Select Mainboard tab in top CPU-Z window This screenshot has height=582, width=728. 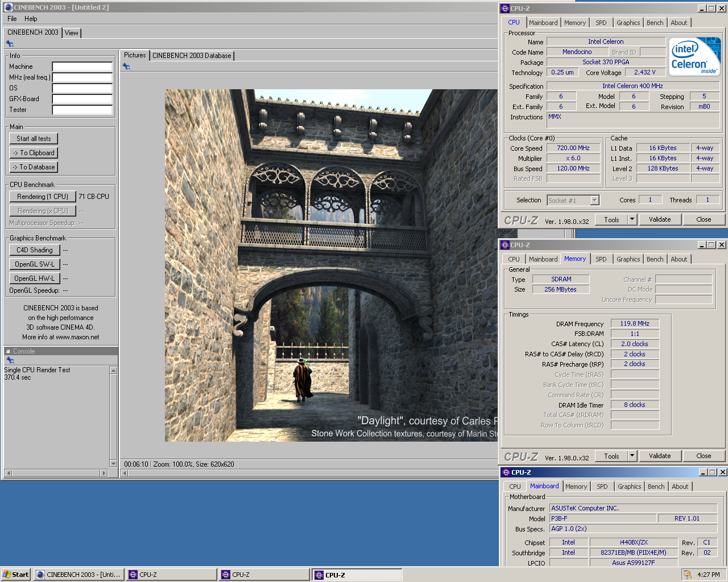pos(543,23)
